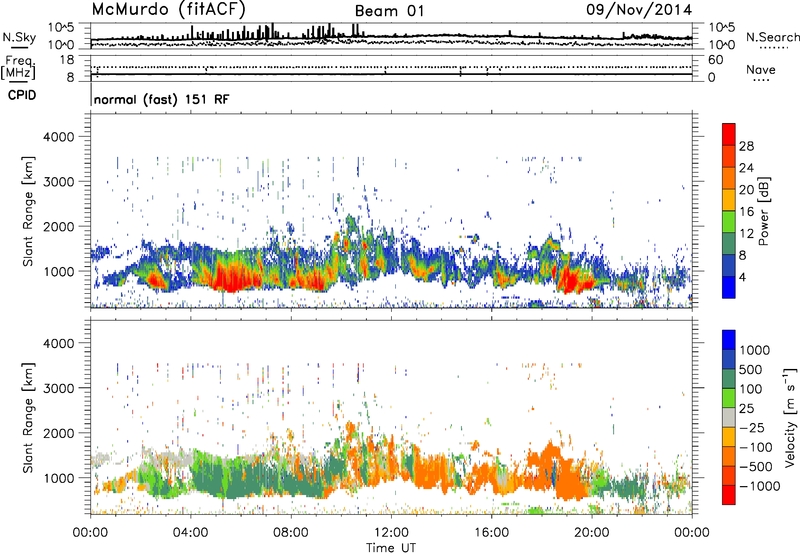800x554 pixels.
Task: Click the "4" label on Power color bar
Action: click(743, 278)
